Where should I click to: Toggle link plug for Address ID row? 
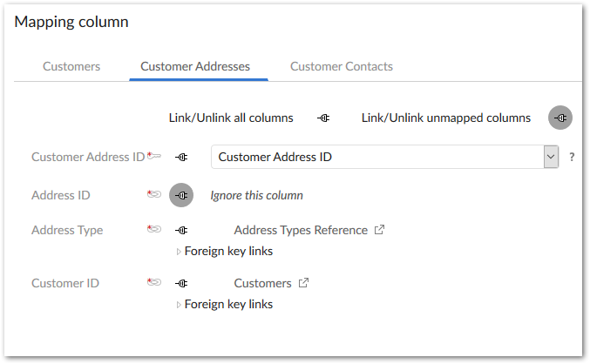point(181,196)
